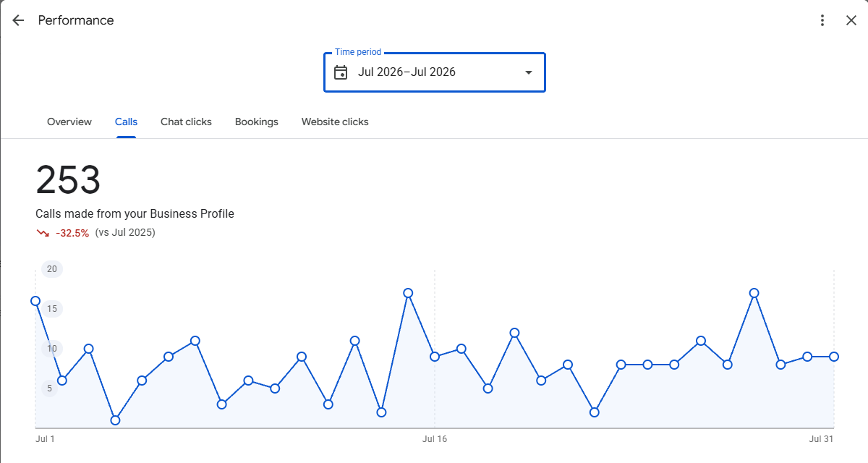Select the last data point on Jul 31
This screenshot has width=868, height=463.
point(834,357)
